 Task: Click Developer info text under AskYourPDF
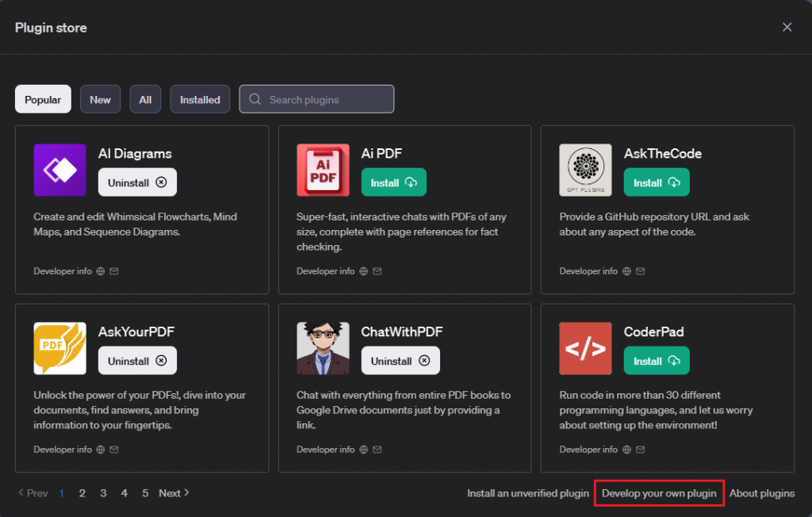pyautogui.click(x=63, y=449)
